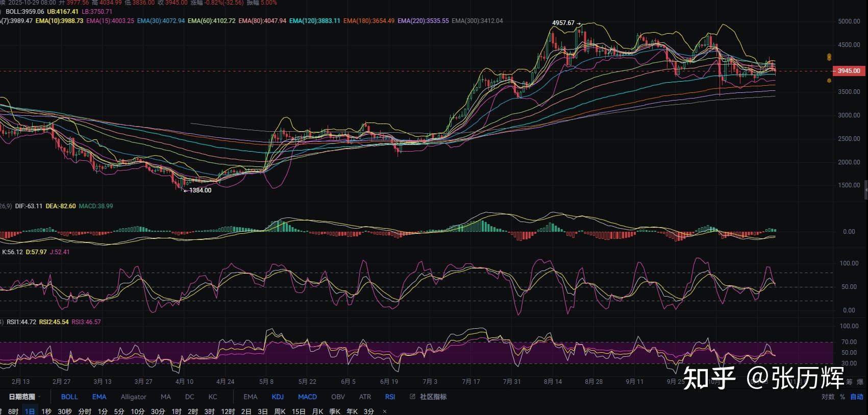Enable the Alligator indicator
This screenshot has width=868, height=415.
[x=133, y=397]
